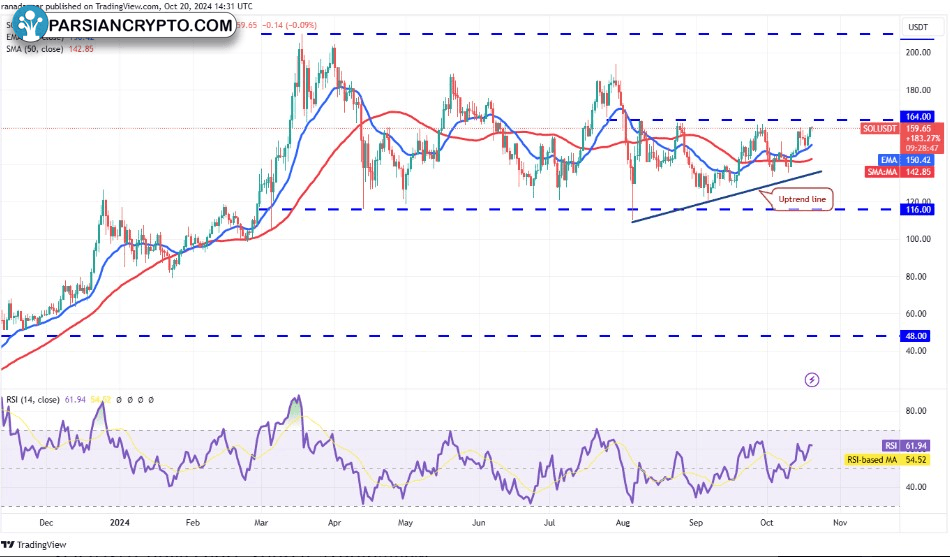
Task: Click the Jul label on time axis
Action: click(x=549, y=522)
